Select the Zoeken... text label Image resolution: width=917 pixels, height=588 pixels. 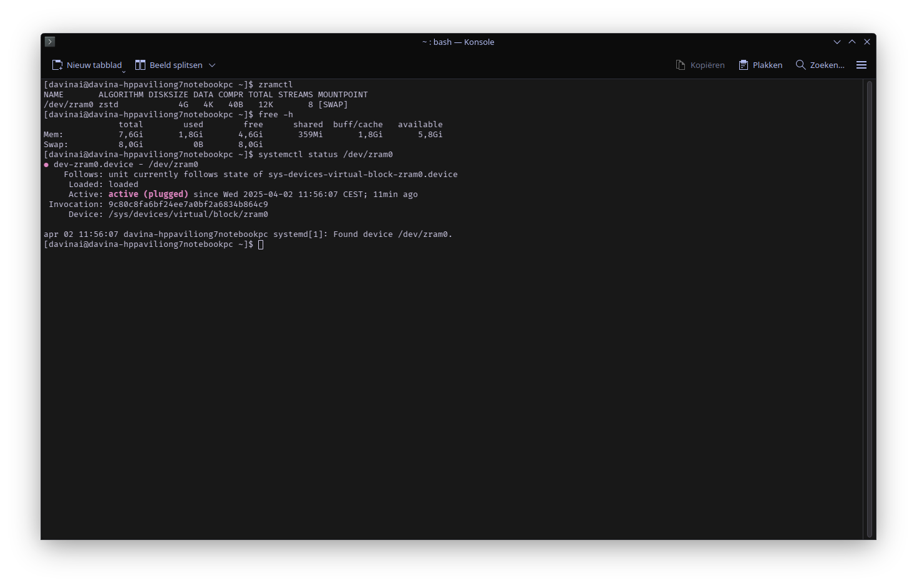827,65
